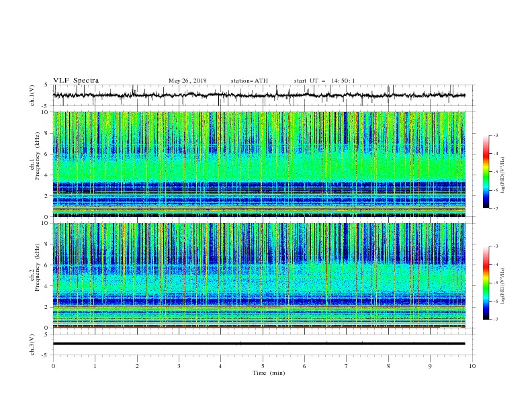532x411 pixels.
Task: Click the ch.3 flat voltage trace
Action: click(259, 344)
